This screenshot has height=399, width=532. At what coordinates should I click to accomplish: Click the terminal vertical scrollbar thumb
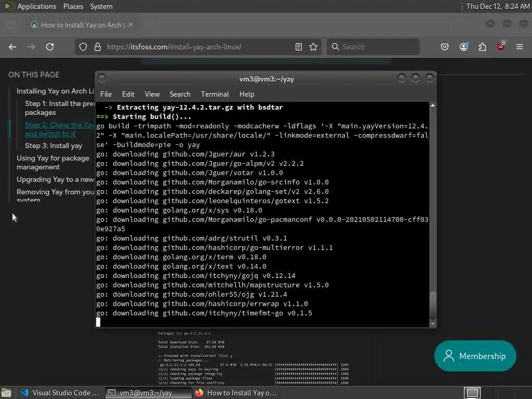pyautogui.click(x=433, y=305)
